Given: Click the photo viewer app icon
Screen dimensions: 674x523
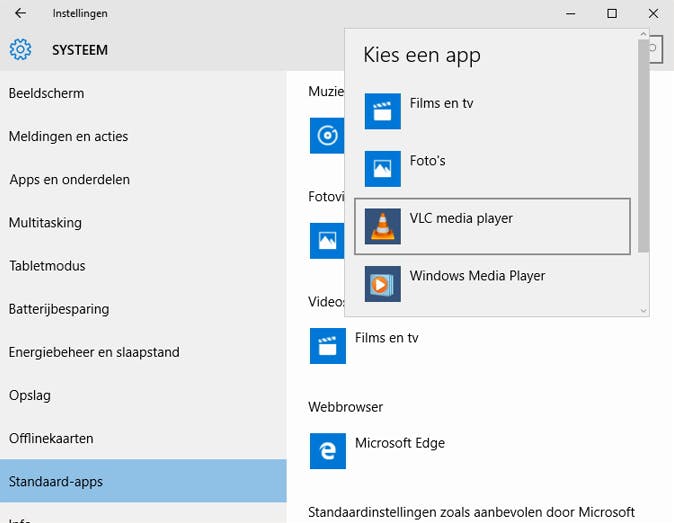Looking at the screenshot, I should [327, 240].
